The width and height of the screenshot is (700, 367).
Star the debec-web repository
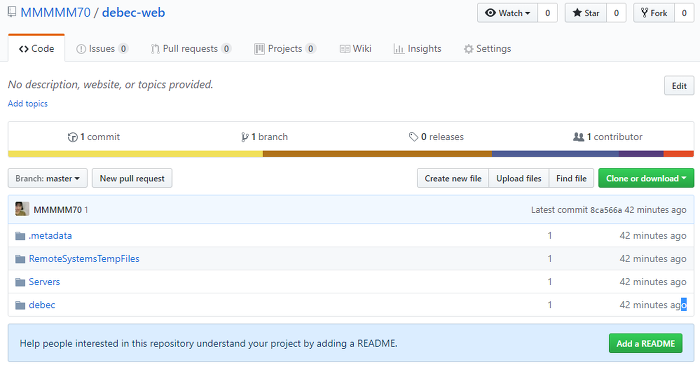tap(586, 13)
